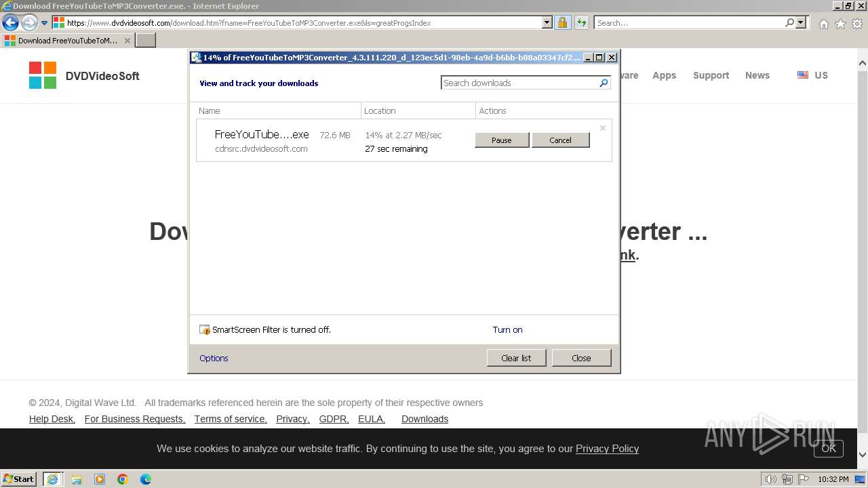Select the FreeYouTube....exe file name
This screenshot has height=488, width=868.
coord(262,134)
